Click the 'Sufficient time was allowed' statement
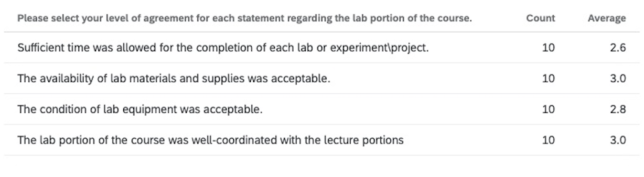This screenshot has width=644, height=177. coord(223,48)
